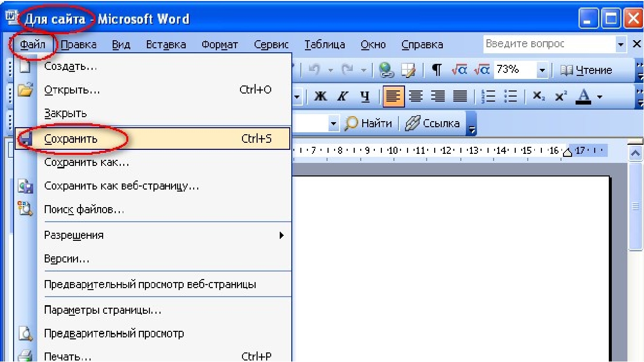
Task: Click the icon beside Предварительный просмотр
Action: coord(25,333)
